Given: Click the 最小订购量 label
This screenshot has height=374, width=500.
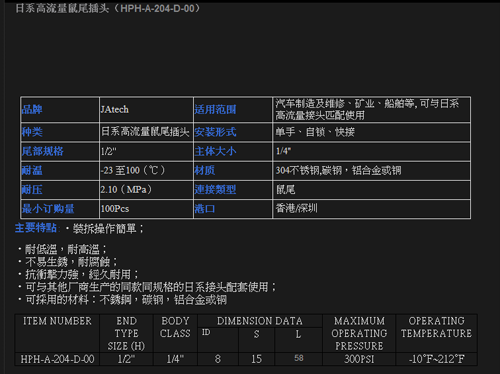Looking at the screenshot, I should (48, 209).
